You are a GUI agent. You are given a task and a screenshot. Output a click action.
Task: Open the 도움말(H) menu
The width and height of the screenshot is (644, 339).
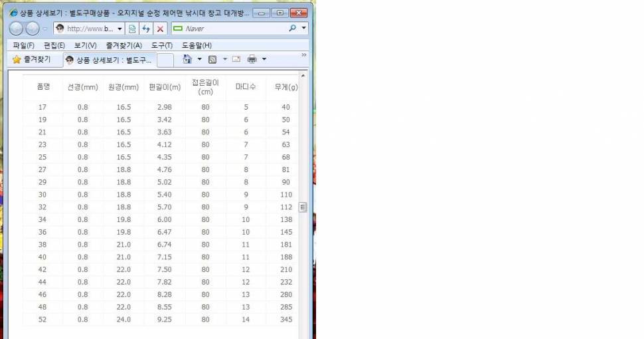[197, 45]
